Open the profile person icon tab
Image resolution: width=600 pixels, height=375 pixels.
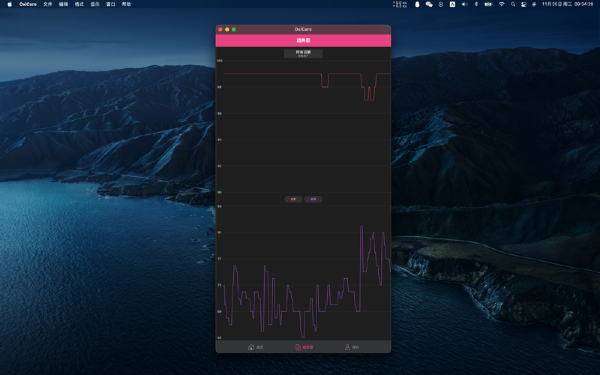click(347, 347)
